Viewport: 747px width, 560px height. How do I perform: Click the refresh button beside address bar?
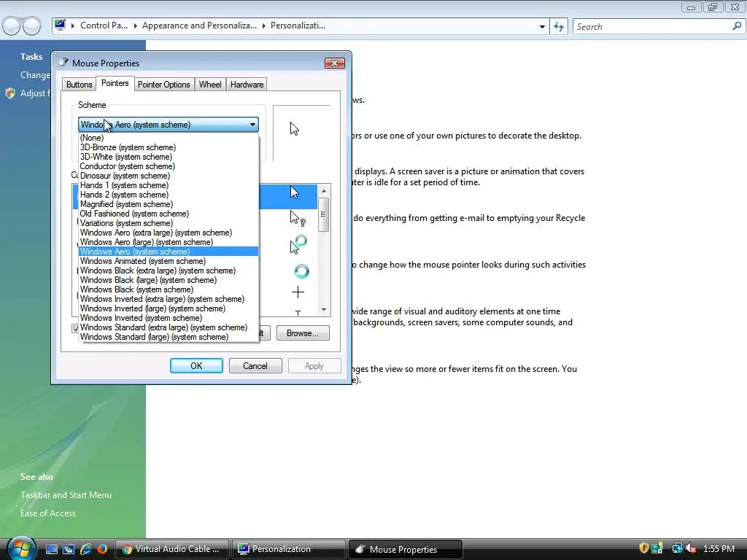tap(559, 27)
